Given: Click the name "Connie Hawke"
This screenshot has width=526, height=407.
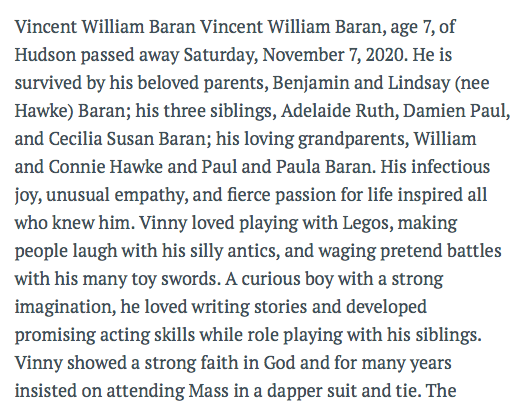Looking at the screenshot, I should point(106,167).
